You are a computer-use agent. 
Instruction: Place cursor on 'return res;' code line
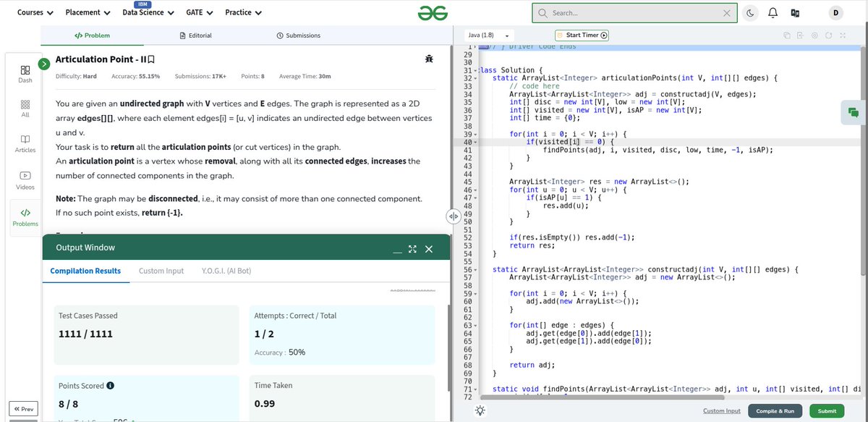pyautogui.click(x=532, y=245)
